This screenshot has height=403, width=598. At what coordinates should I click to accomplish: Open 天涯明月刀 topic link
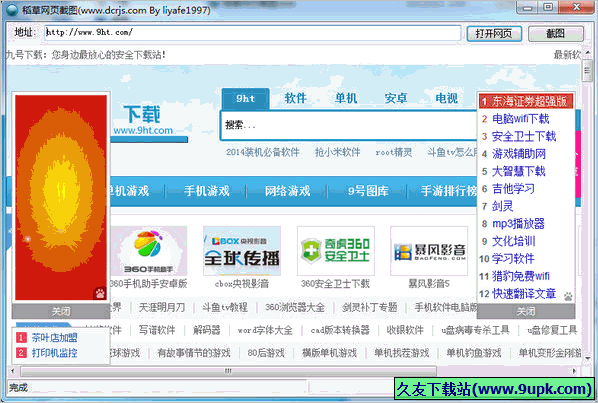coord(162,307)
